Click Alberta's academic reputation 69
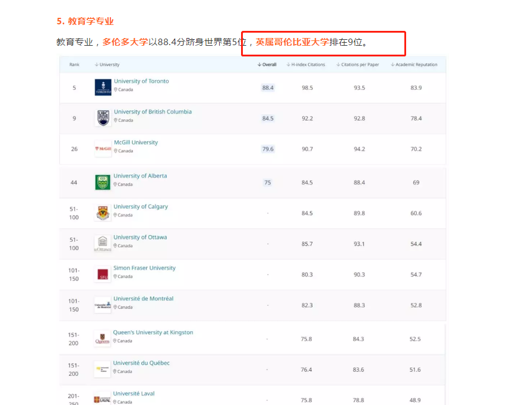This screenshot has width=532, height=405. (x=416, y=182)
